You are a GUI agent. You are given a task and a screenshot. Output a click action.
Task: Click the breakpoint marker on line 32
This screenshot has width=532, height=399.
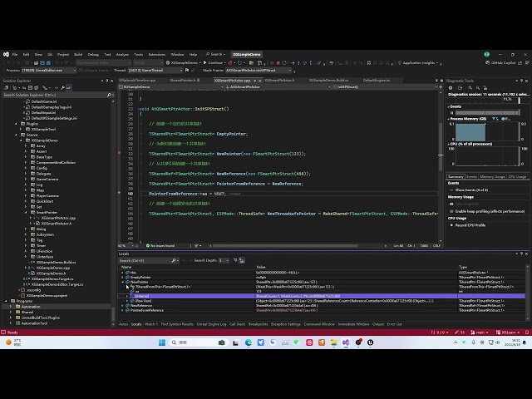click(119, 153)
